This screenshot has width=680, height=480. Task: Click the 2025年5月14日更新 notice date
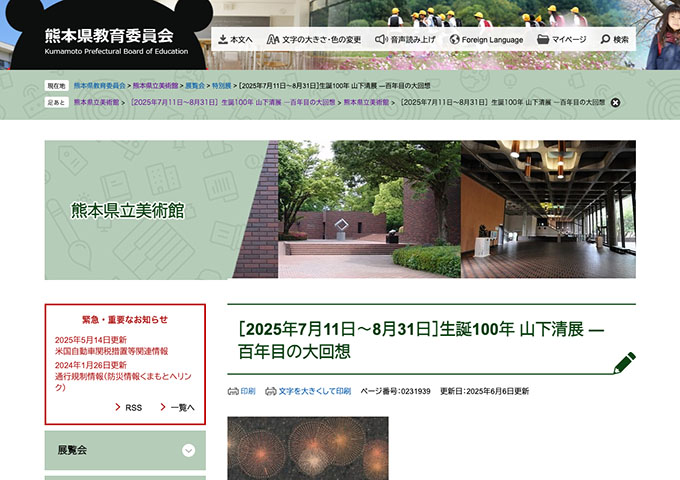pos(91,340)
